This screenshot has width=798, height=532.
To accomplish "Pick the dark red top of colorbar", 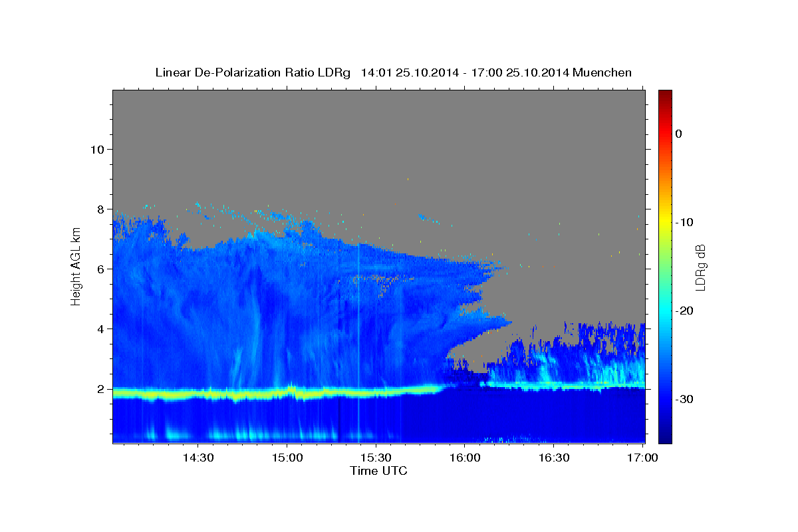I will tap(665, 94).
